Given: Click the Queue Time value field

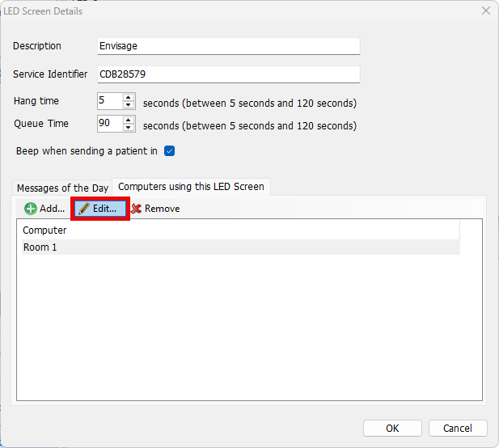Looking at the screenshot, I should [108, 125].
